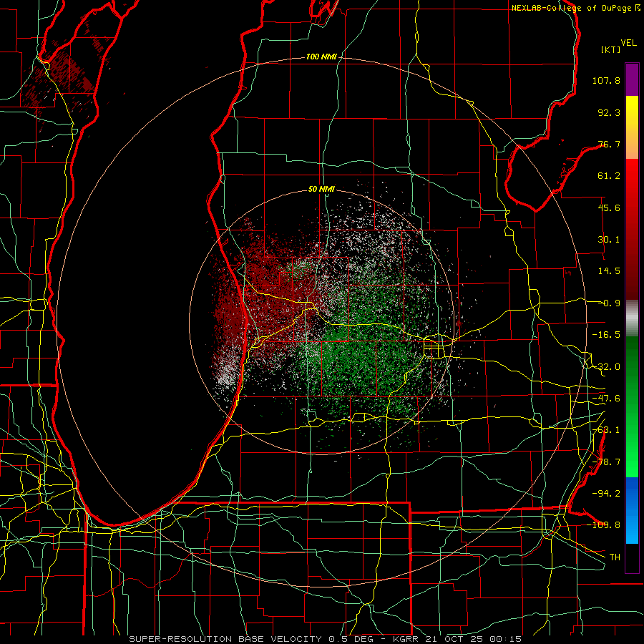Click the 45.6 scale value
Viewport: 644px width, 644px height.
click(609, 208)
